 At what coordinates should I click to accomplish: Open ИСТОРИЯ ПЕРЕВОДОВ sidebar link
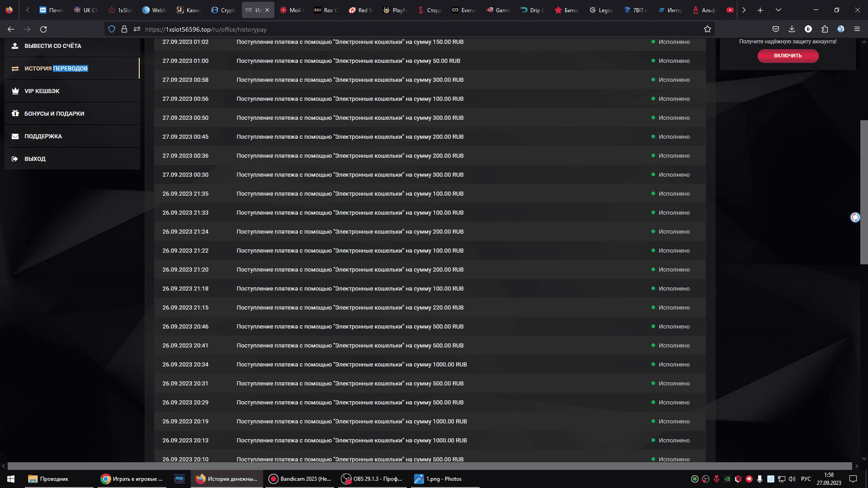[56, 68]
